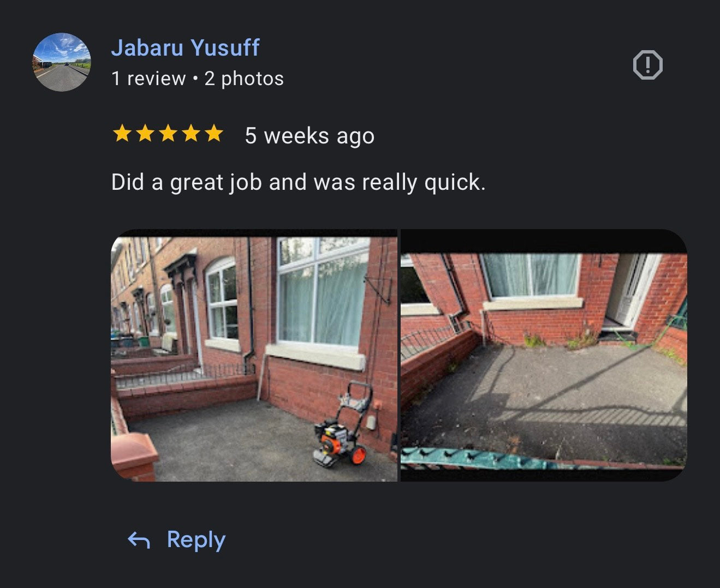Click the report review flag icon

click(x=647, y=65)
